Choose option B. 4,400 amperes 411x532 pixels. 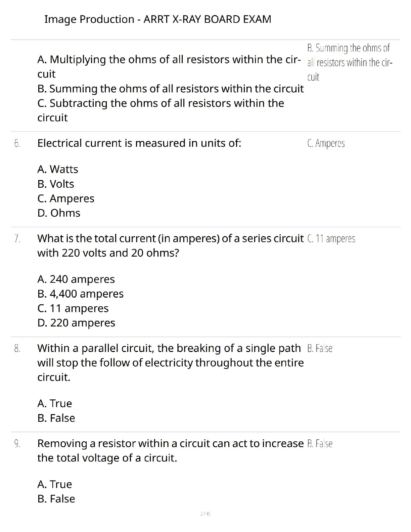[x=81, y=294]
